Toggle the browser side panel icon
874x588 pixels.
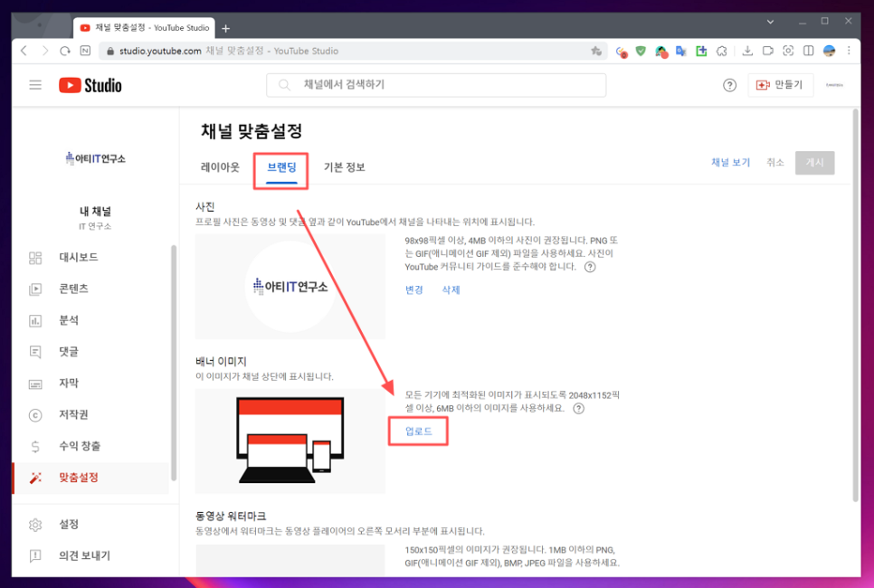pos(808,52)
